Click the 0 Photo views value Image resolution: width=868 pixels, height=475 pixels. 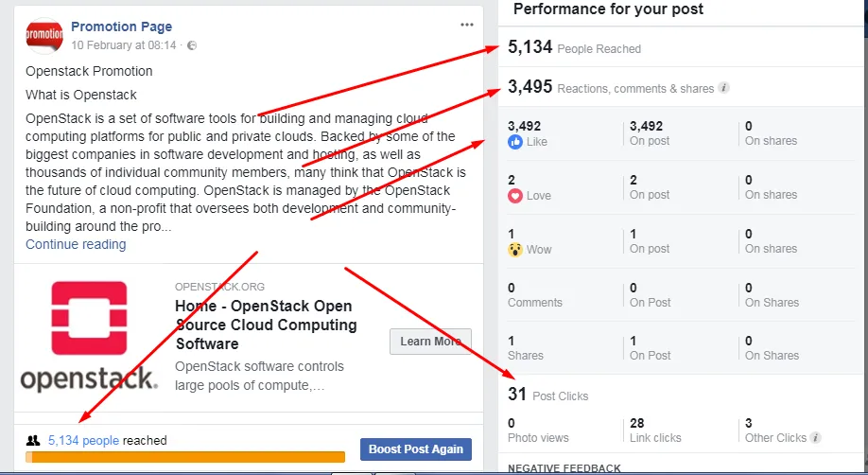click(511, 424)
